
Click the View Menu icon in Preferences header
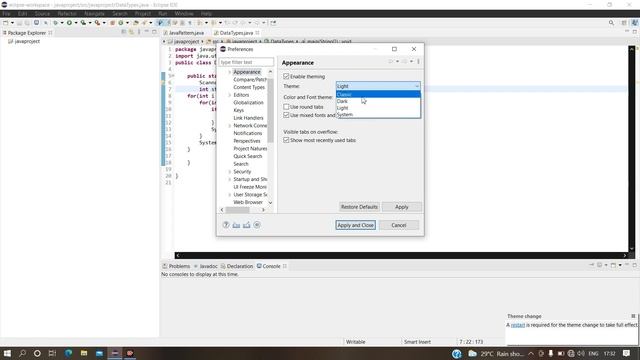[418, 62]
